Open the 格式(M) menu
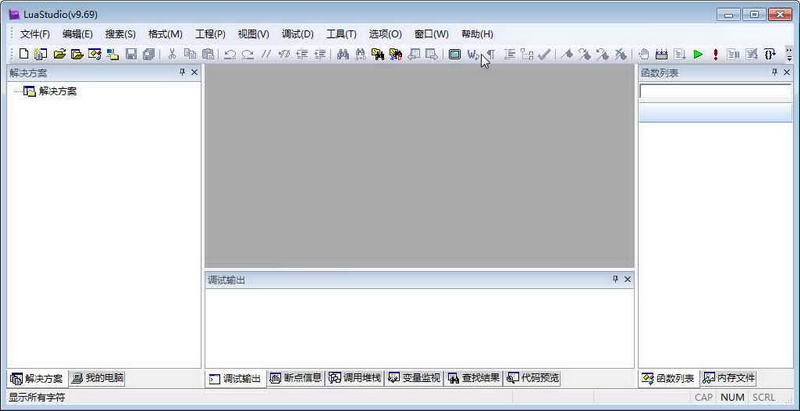 click(165, 34)
